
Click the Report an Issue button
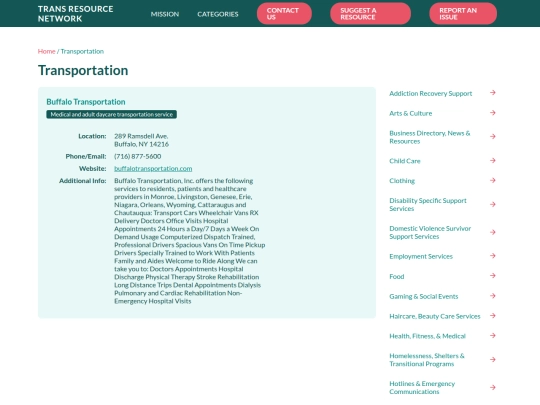[463, 14]
